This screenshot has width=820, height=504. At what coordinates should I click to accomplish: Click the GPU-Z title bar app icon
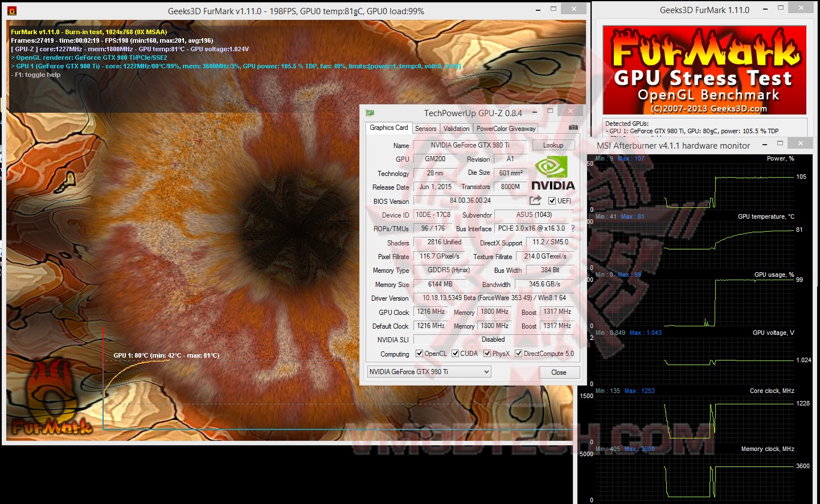pos(370,113)
